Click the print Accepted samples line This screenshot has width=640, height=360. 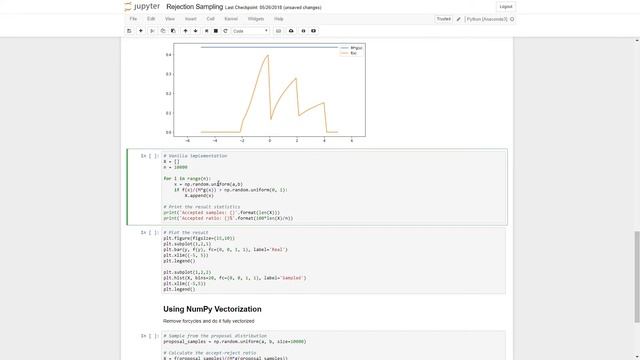pos(222,213)
